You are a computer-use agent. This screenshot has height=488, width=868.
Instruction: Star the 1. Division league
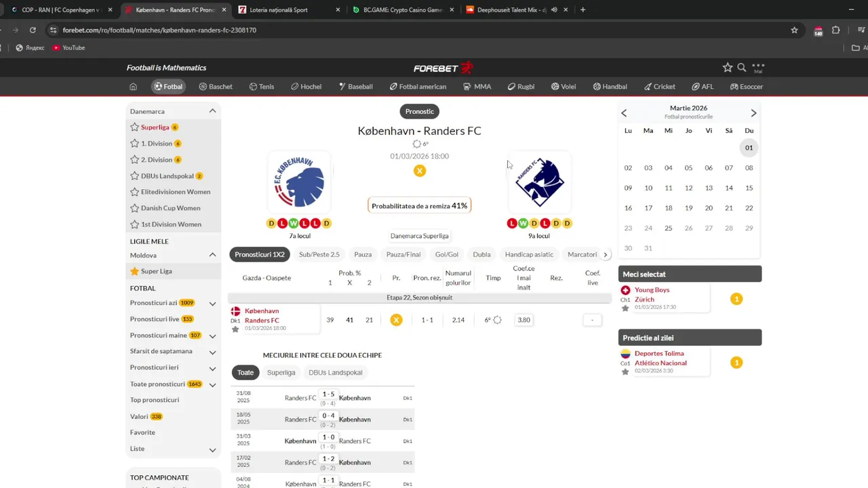pos(135,144)
